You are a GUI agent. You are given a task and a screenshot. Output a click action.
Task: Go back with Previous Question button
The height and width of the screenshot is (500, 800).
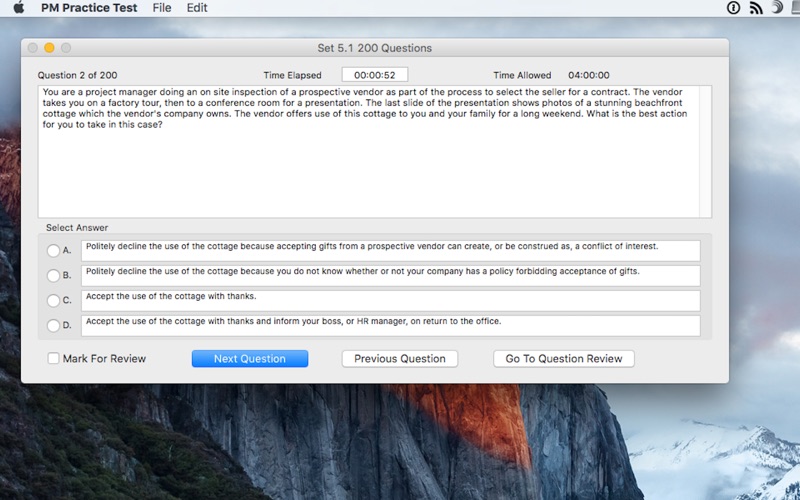coord(400,358)
